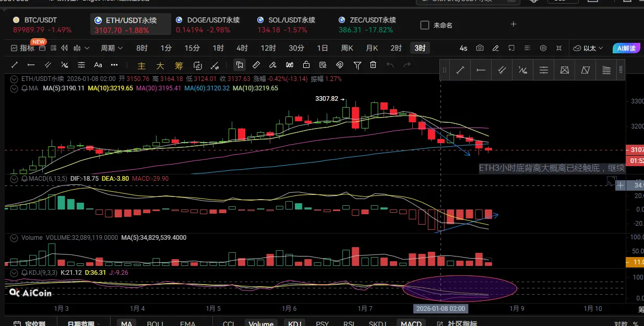Screen dimensions: 644x326
Task: Enable the CCI indicator at bottom bar
Action: (x=229, y=324)
